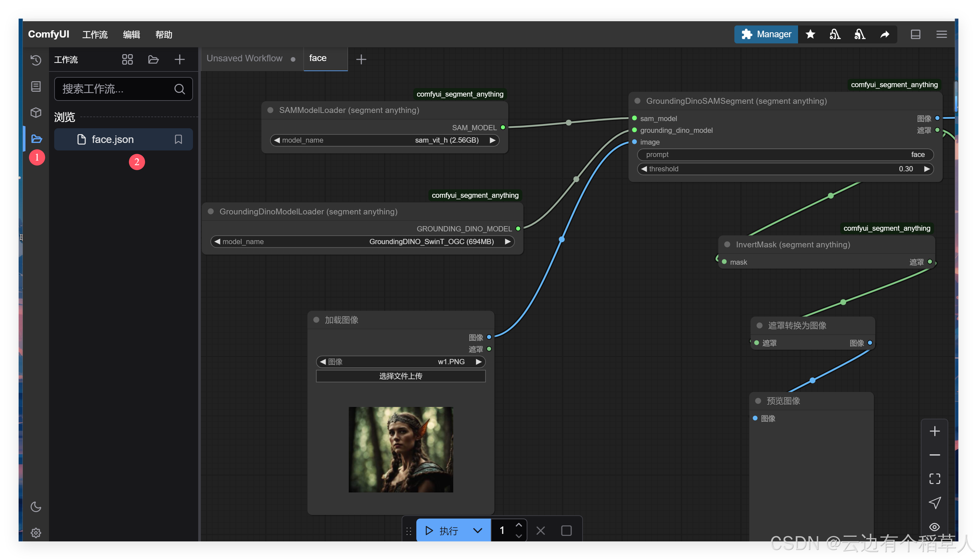Click the share arrow icon in the top bar
The image size is (977, 560).
coord(885,34)
